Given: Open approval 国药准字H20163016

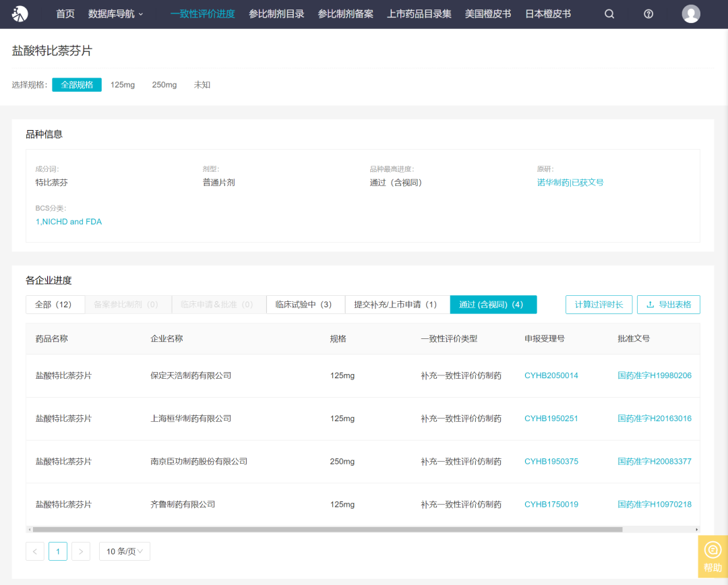Looking at the screenshot, I should (654, 419).
